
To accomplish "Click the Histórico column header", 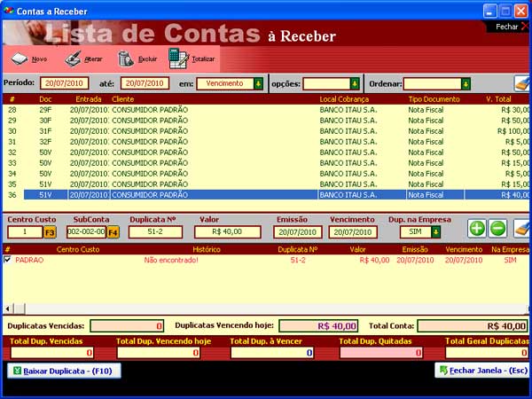I will pos(207,249).
